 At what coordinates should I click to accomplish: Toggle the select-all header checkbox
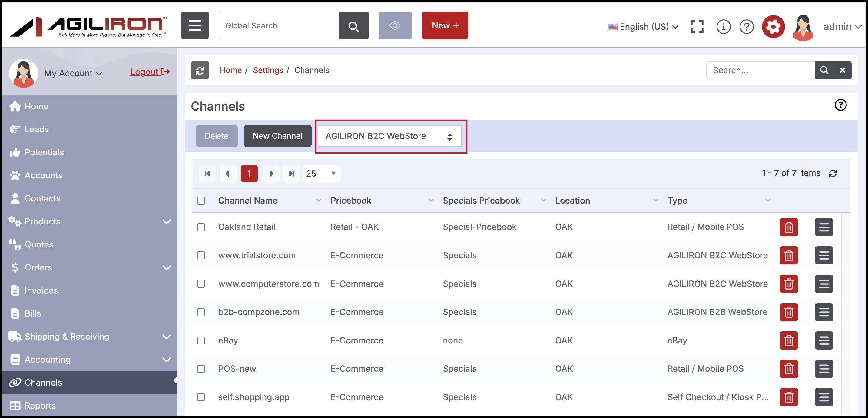[x=201, y=201]
